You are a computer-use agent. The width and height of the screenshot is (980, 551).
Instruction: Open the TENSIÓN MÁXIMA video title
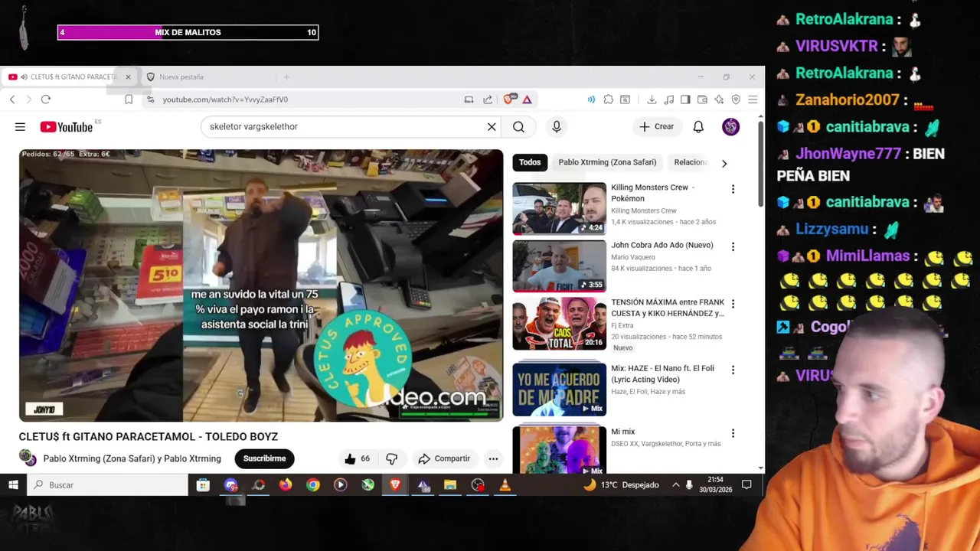pos(668,308)
